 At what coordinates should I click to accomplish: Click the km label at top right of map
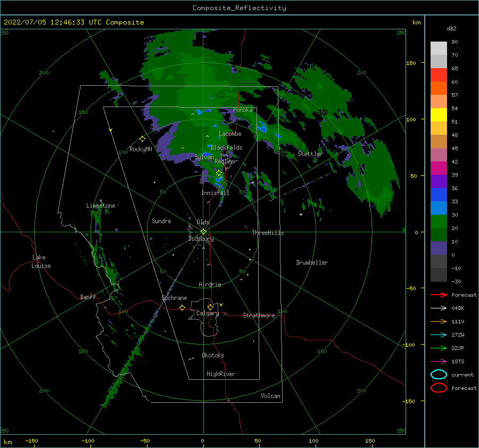click(416, 22)
